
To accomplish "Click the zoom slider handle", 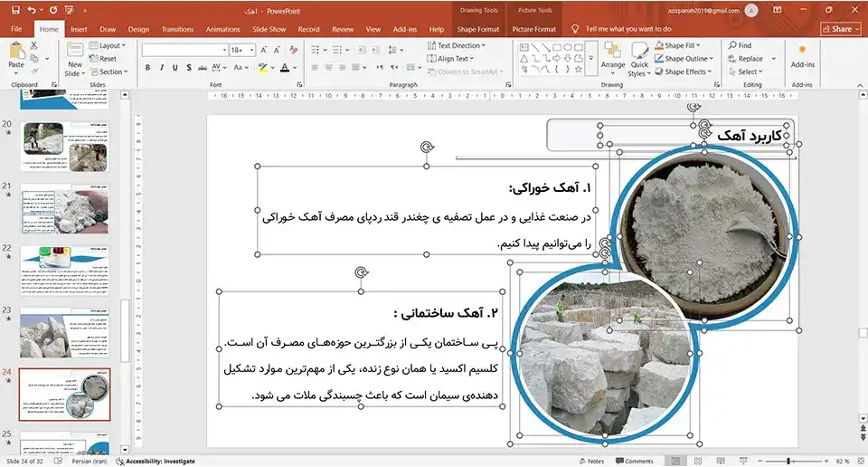I will point(788,461).
